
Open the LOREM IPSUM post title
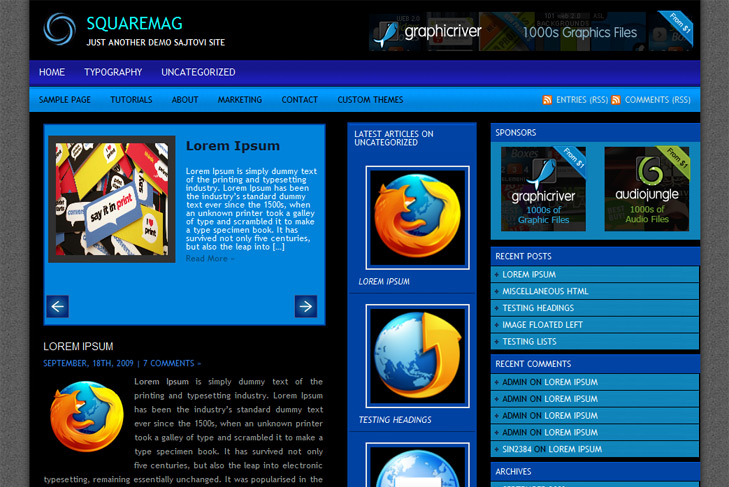(x=78, y=347)
